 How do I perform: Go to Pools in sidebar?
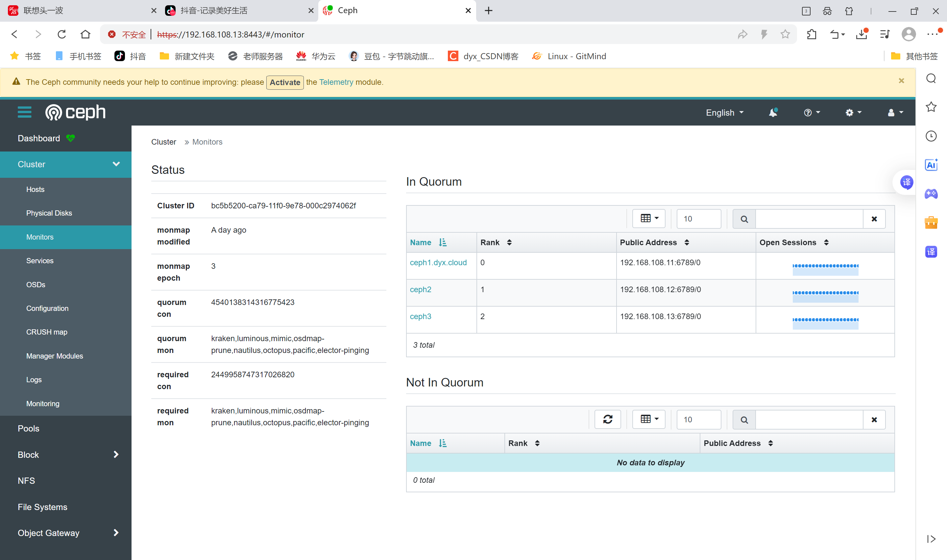28,428
